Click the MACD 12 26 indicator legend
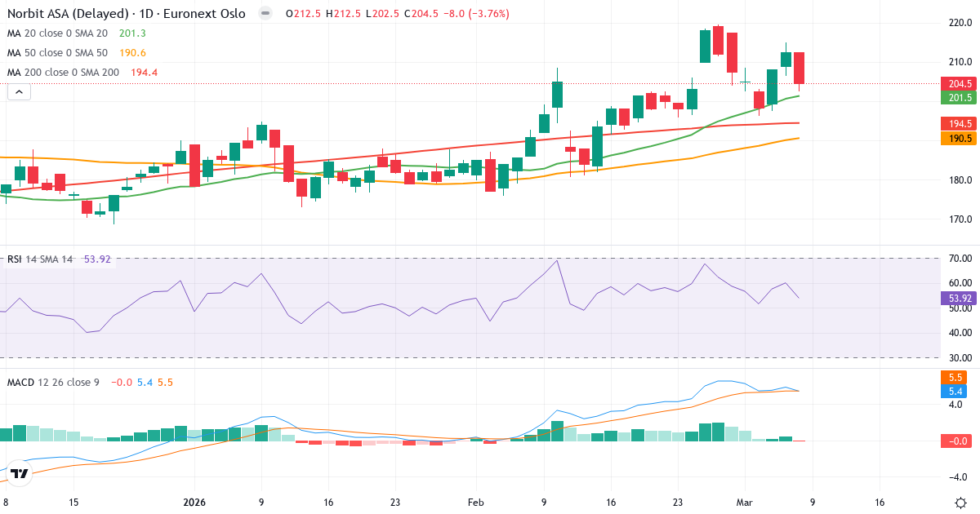 52,382
